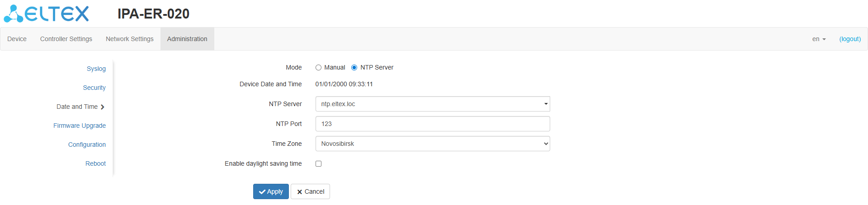Viewport: 868px width, 205px height.
Task: Select the Manual mode radio button
Action: pos(319,68)
